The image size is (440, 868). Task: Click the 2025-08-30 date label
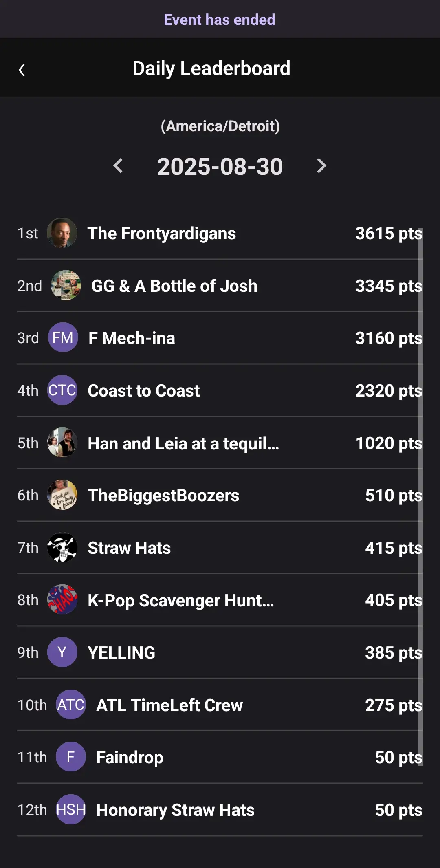coord(220,167)
